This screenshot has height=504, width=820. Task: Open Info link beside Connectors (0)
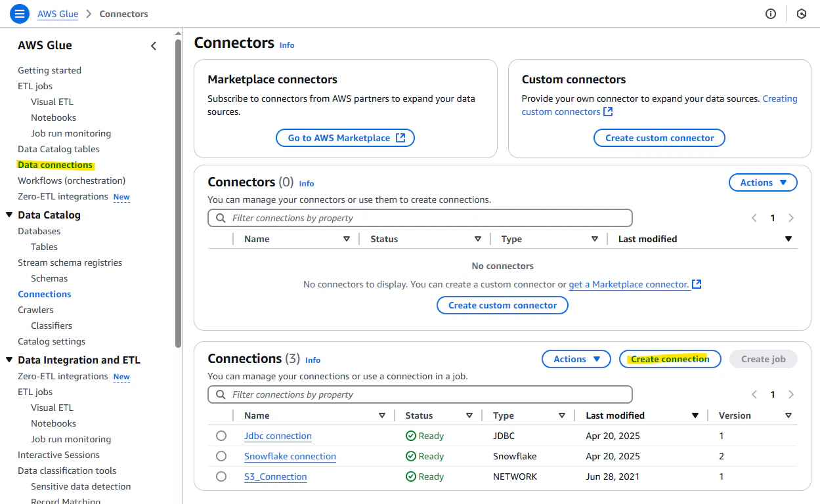(307, 184)
